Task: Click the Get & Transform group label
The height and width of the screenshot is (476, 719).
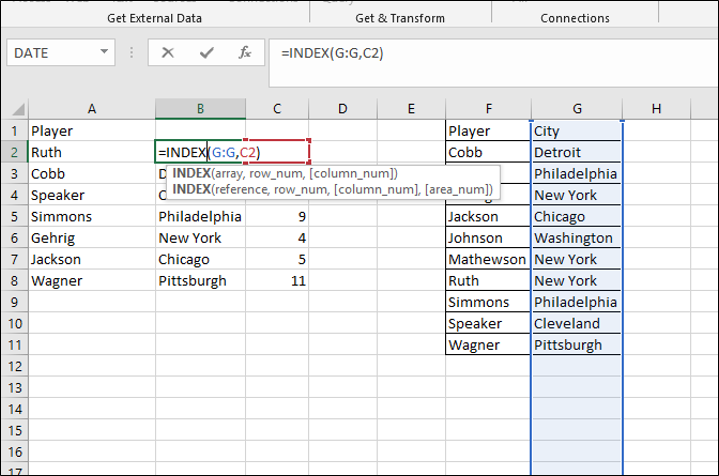Action: pos(400,18)
